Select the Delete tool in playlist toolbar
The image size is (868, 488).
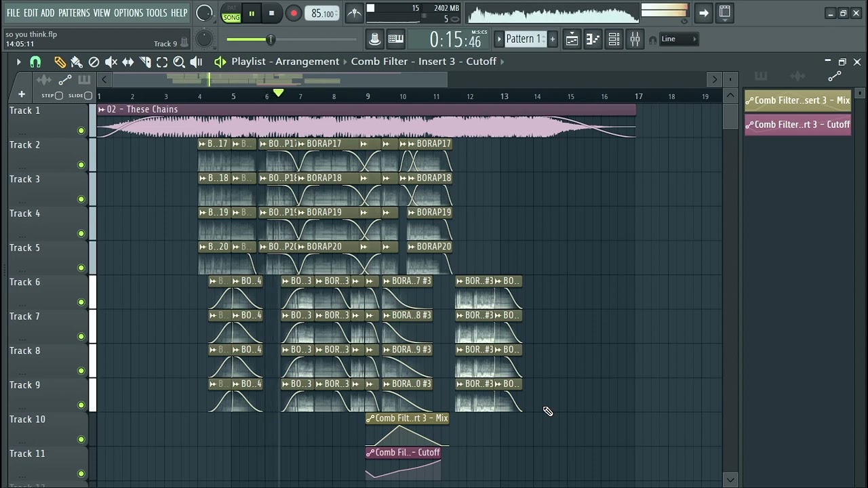(x=94, y=62)
